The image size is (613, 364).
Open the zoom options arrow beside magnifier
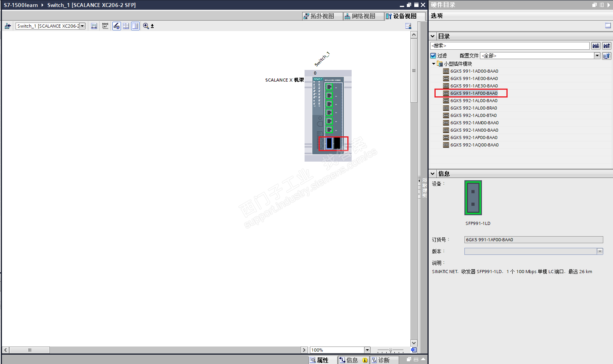(x=152, y=26)
